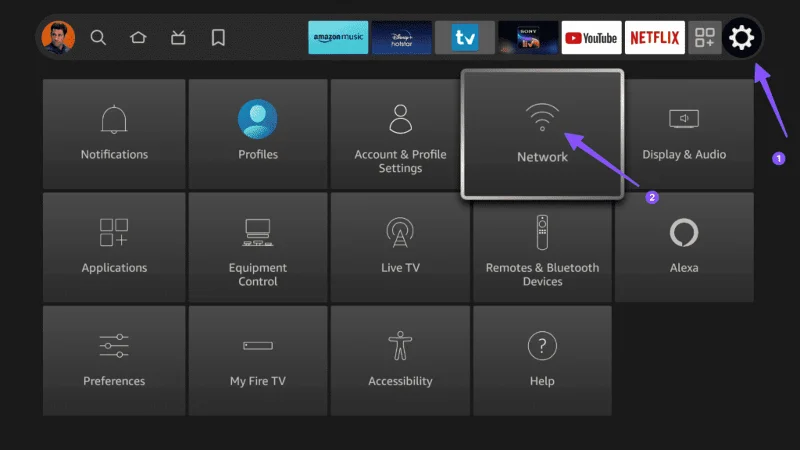The height and width of the screenshot is (450, 800).
Task: Select the Network tile
Action: coord(542,134)
